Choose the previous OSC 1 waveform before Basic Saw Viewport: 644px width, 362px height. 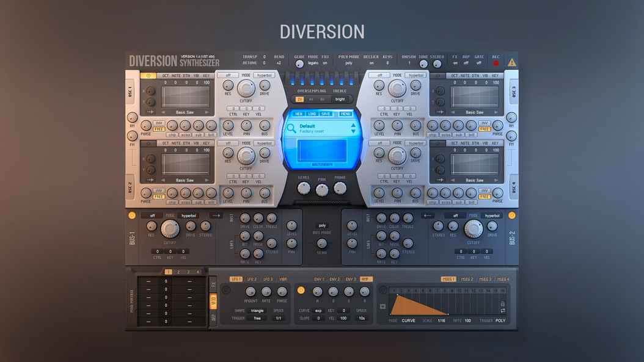tap(163, 112)
